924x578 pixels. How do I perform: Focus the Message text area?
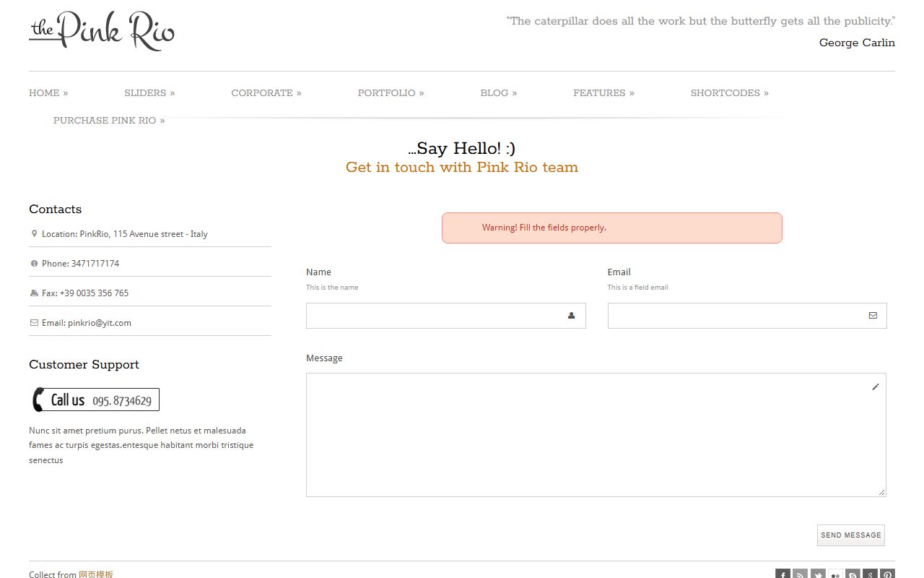(x=596, y=435)
